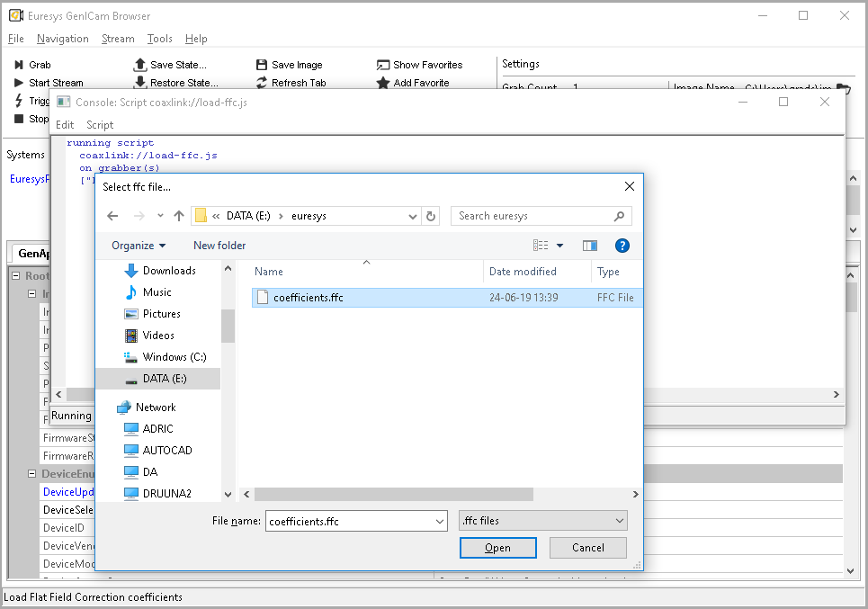Collapse the DeviceEnumeration tree node
The image size is (868, 609).
pyautogui.click(x=31, y=473)
